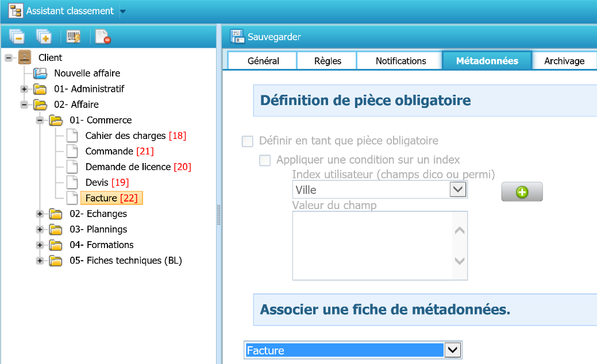Open the Facture metadata sheet dropdown

[x=453, y=350]
